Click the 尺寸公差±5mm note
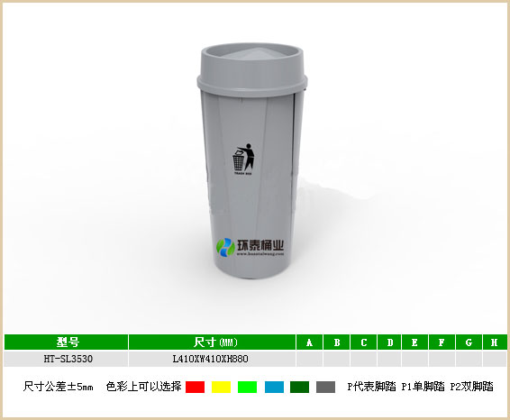The height and width of the screenshot is (420, 510). [59, 387]
